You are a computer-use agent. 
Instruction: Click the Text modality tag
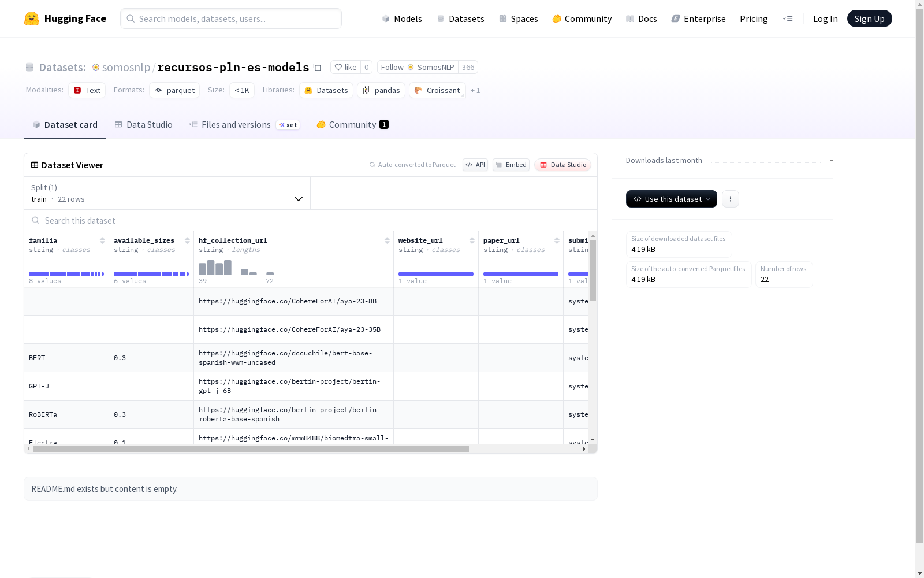pyautogui.click(x=87, y=90)
